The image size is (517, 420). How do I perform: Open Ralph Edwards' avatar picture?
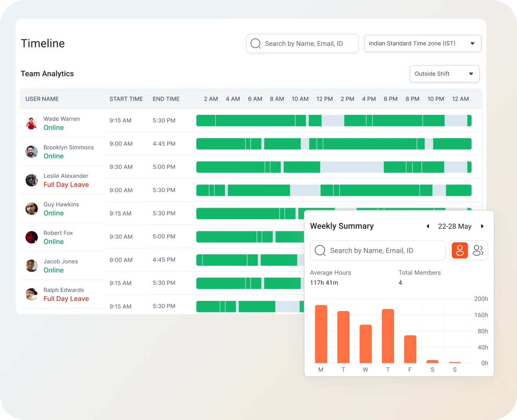[31, 294]
